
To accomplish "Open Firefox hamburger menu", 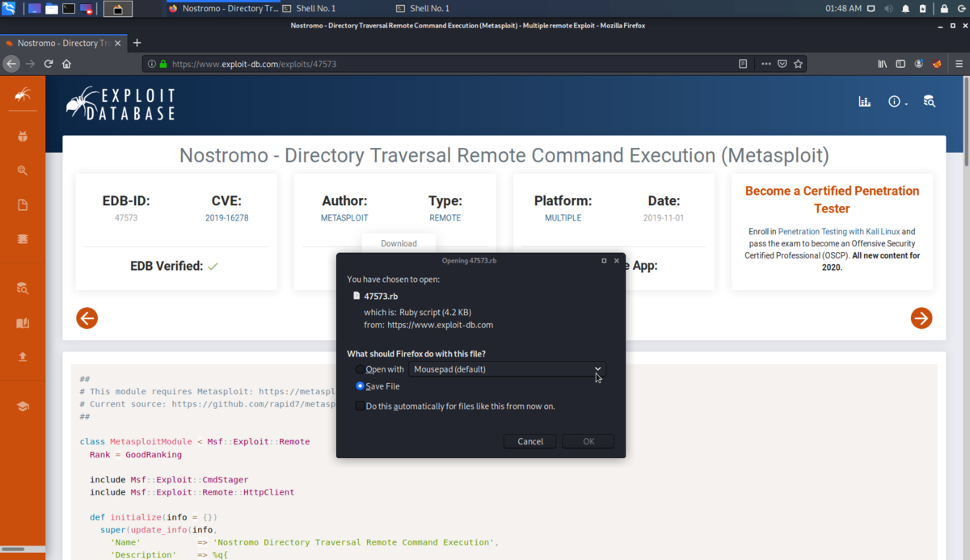I will pyautogui.click(x=958, y=64).
